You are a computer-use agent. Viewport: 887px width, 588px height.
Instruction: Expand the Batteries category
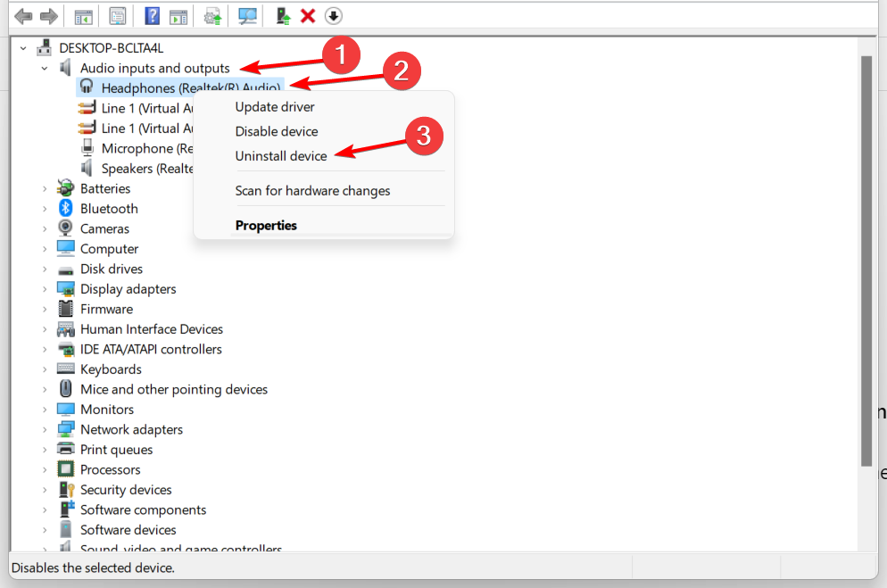[x=45, y=189]
